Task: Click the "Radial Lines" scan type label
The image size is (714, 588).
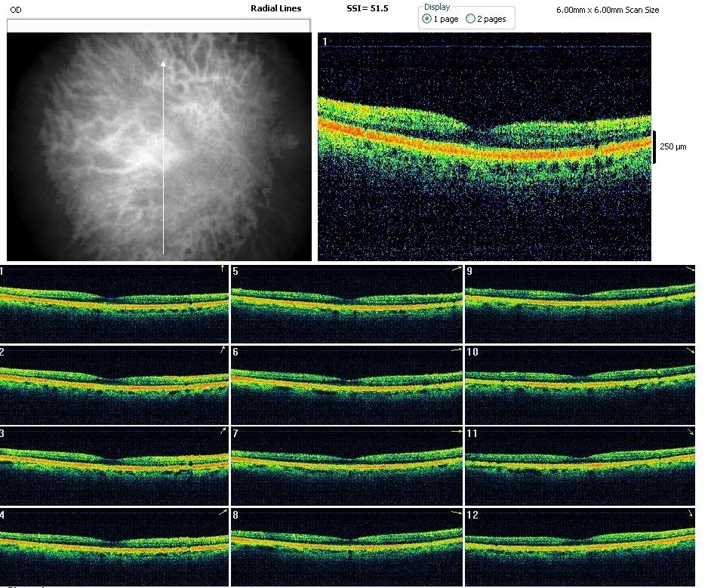Action: 275,8
